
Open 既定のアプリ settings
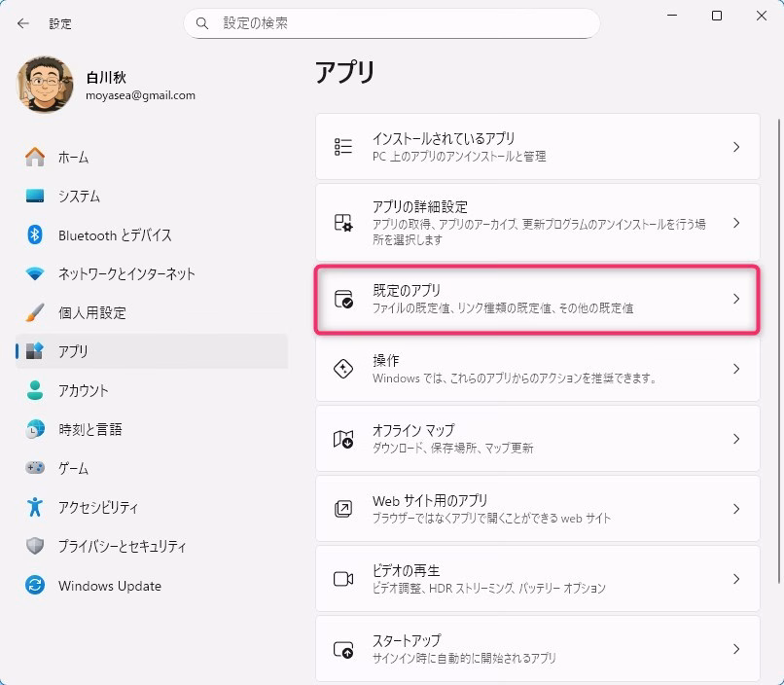[538, 299]
